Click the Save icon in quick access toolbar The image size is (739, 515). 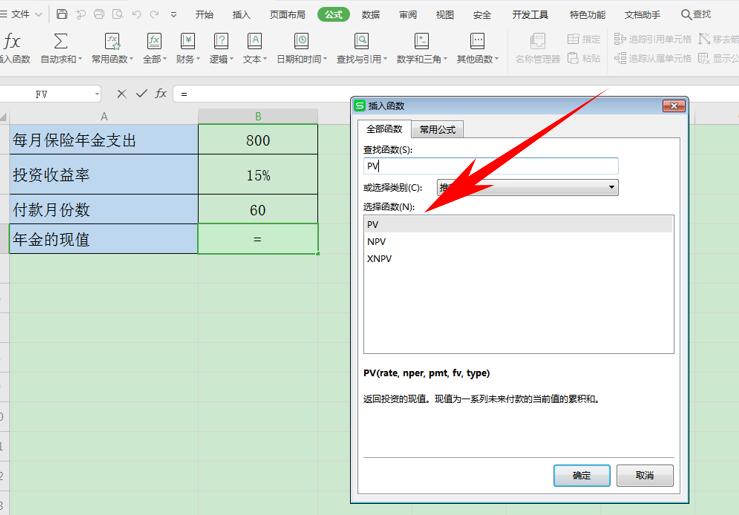tap(62, 14)
